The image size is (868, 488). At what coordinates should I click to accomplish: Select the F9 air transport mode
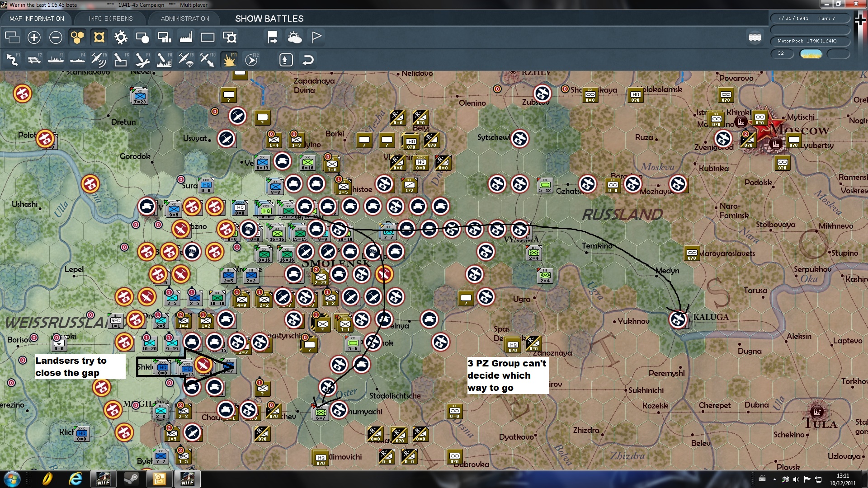(186, 60)
